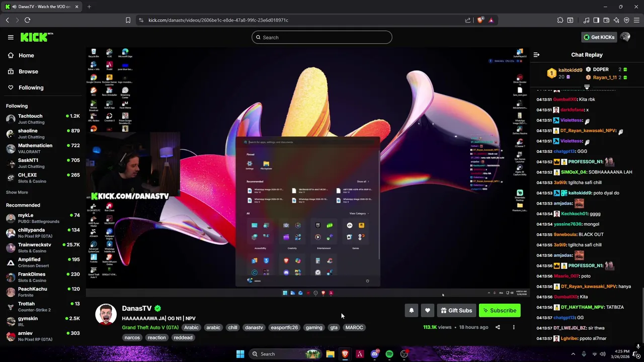Focus the Kick search field
This screenshot has height=362, width=644.
(x=322, y=37)
